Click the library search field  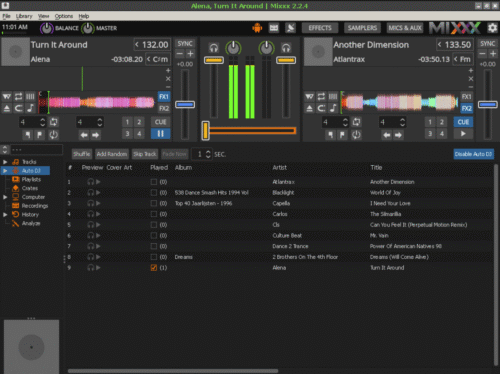coord(36,150)
